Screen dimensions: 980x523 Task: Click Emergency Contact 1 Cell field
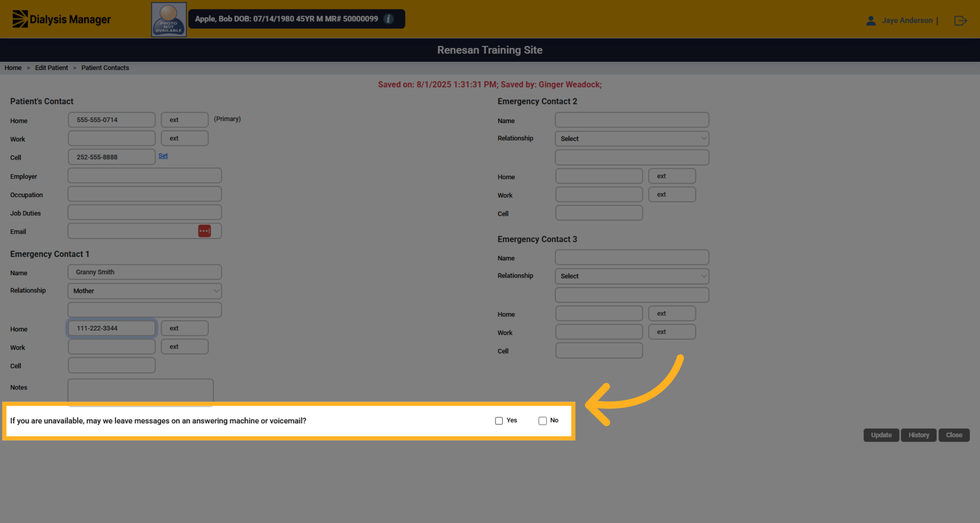(x=111, y=365)
